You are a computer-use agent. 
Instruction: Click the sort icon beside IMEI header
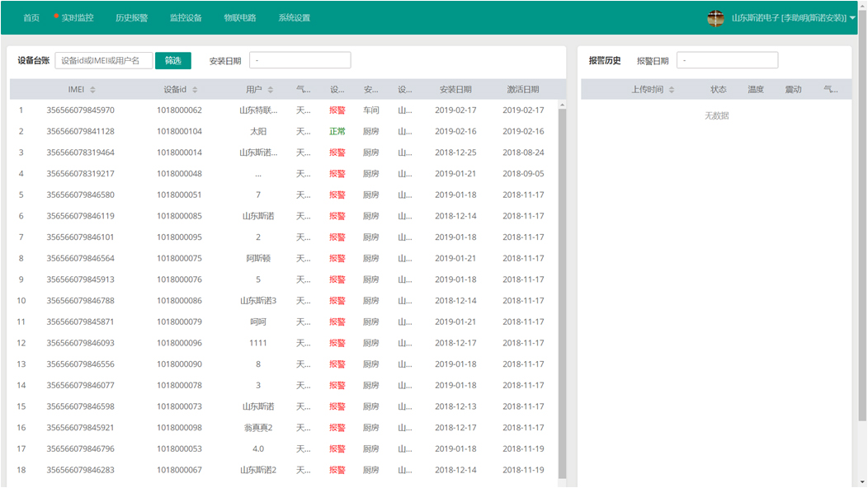(x=92, y=90)
